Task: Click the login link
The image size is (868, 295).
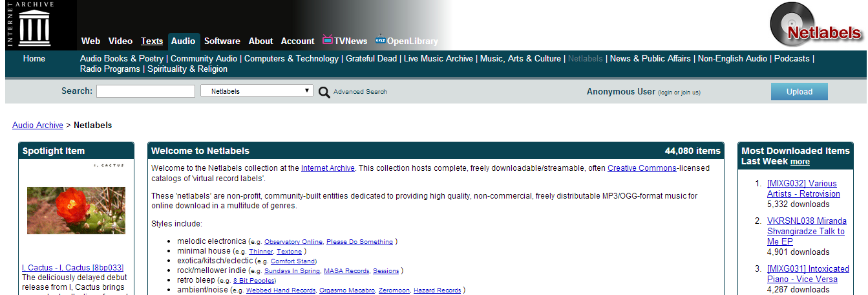Action: 666,93
